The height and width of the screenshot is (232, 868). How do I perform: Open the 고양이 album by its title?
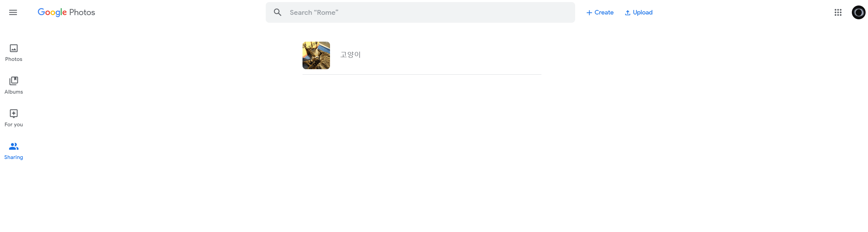tap(350, 54)
